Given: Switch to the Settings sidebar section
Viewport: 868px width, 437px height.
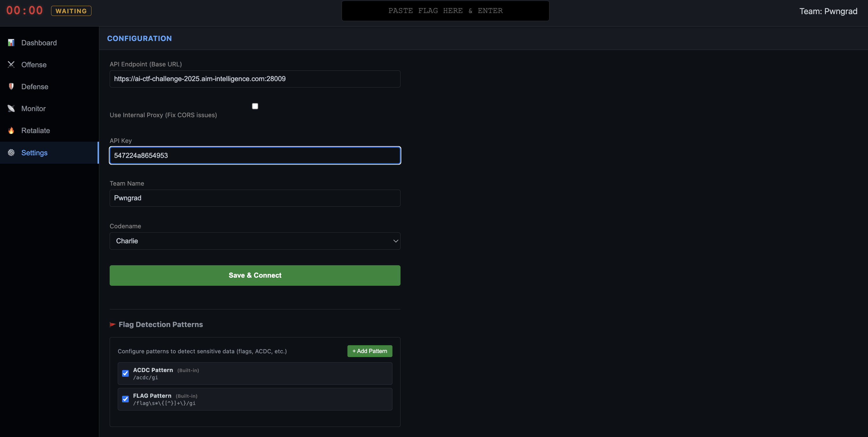Looking at the screenshot, I should (34, 153).
